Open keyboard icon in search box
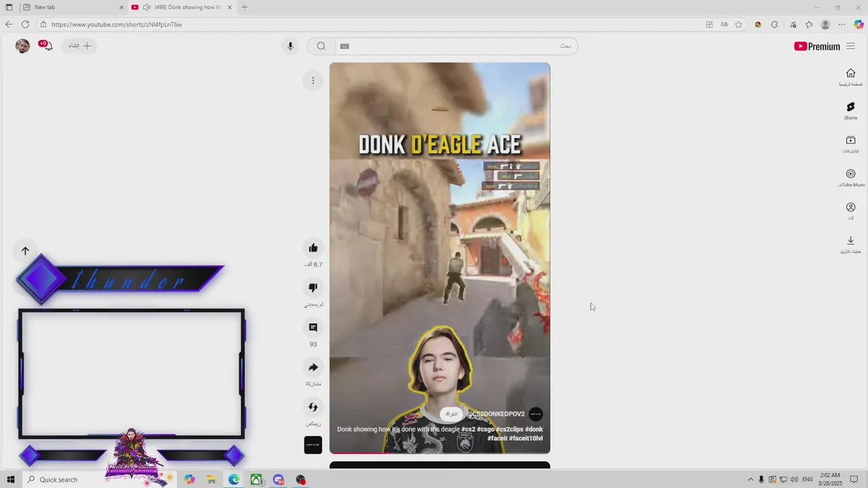 (x=344, y=46)
